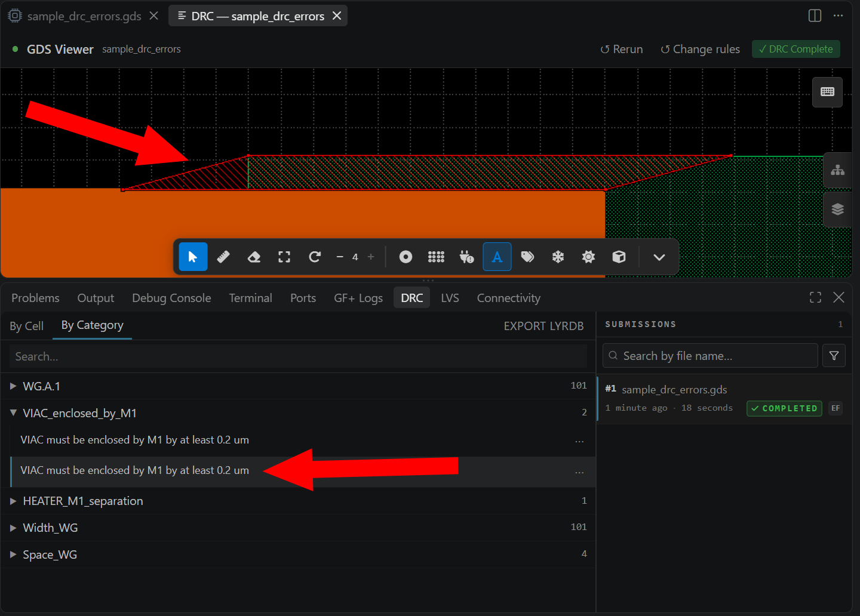This screenshot has width=860, height=616.
Task: Switch to sample_drc_errors.gds tab
Action: point(84,16)
